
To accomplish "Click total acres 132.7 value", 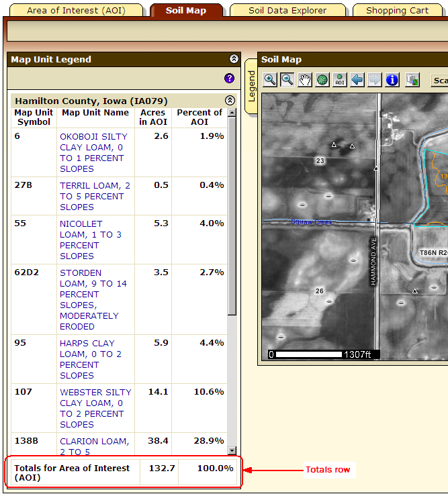I will point(162,468).
